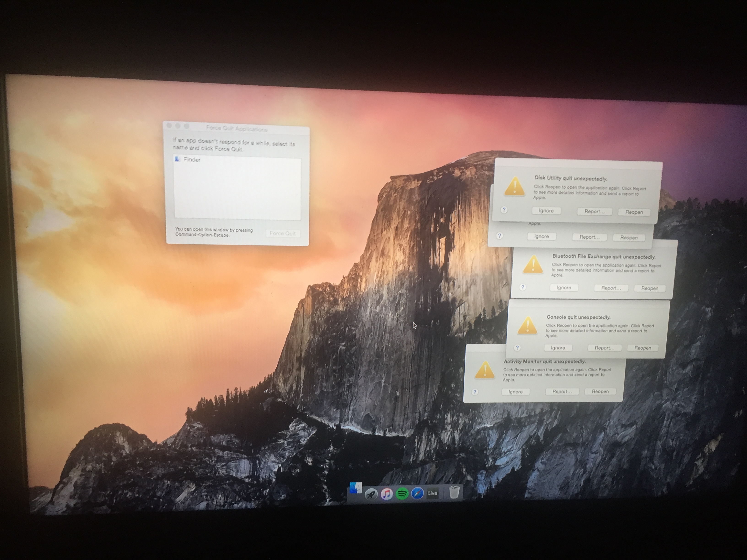Click Report in alert behind Disk Utility
The image size is (747, 560).
coord(589,237)
